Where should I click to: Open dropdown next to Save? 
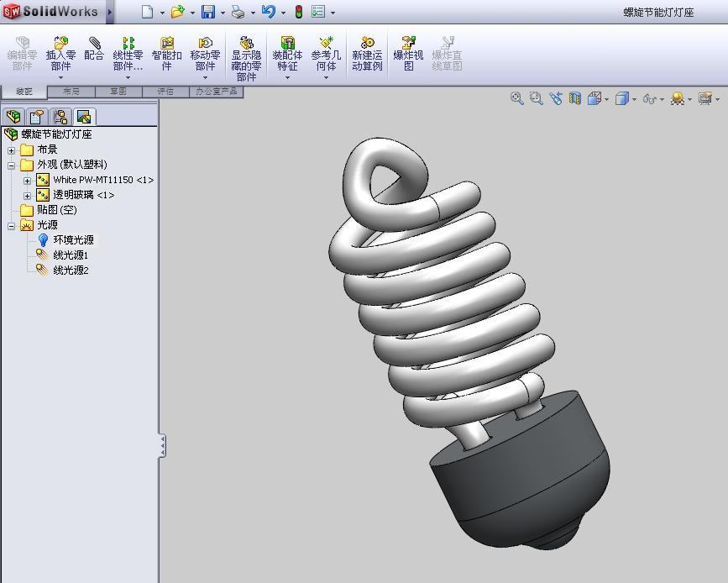pos(223,13)
